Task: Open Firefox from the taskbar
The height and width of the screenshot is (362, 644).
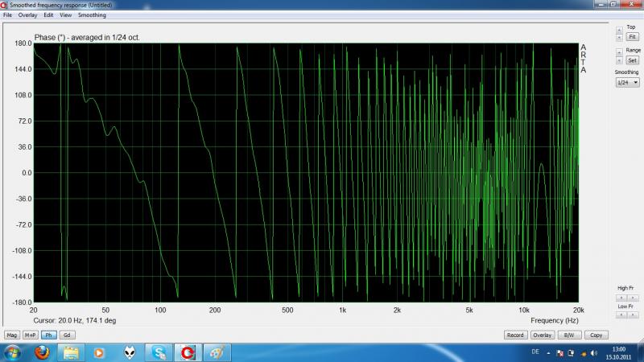Action: pyautogui.click(x=39, y=352)
